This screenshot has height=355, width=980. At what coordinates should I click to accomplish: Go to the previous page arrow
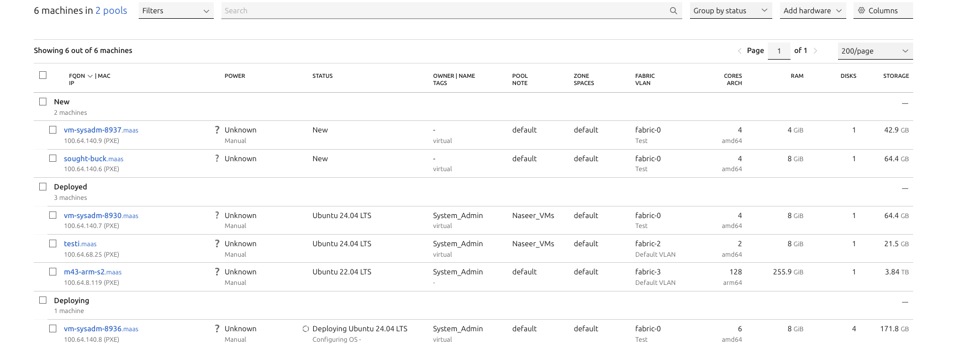pos(740,51)
